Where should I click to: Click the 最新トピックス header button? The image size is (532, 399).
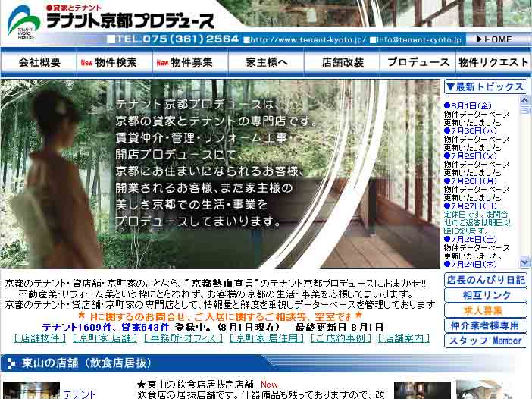[x=485, y=87]
